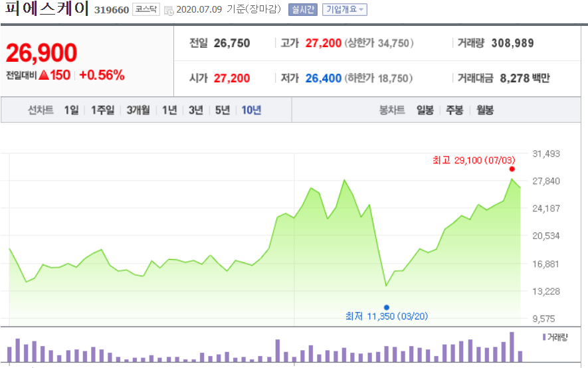The width and height of the screenshot is (588, 368).
Task: Click the current price 26,900
Action: coord(42,53)
